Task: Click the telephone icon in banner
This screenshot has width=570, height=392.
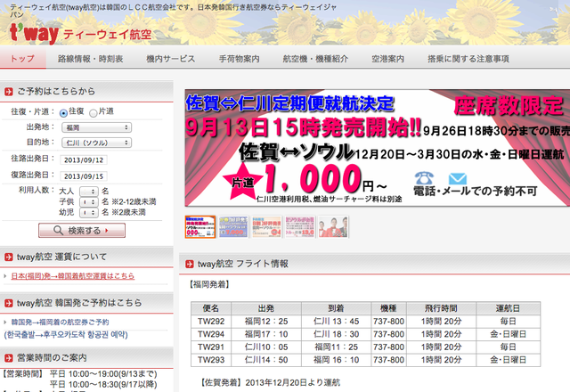Action: point(424,178)
